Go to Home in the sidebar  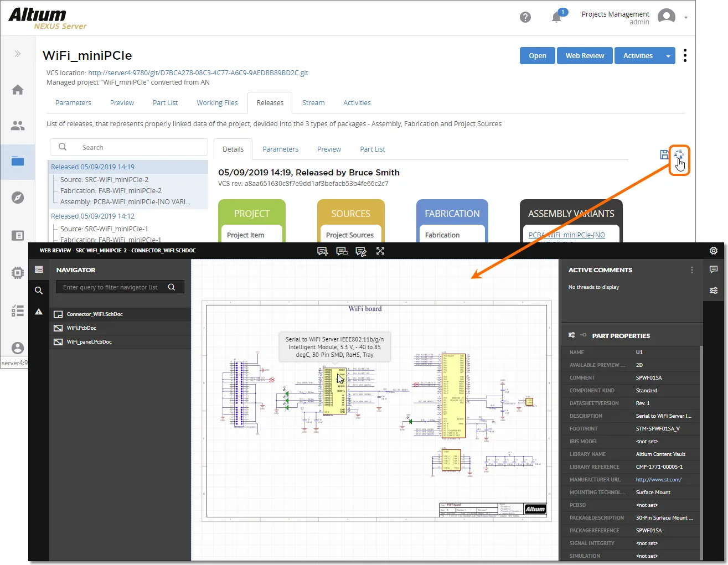pyautogui.click(x=18, y=90)
